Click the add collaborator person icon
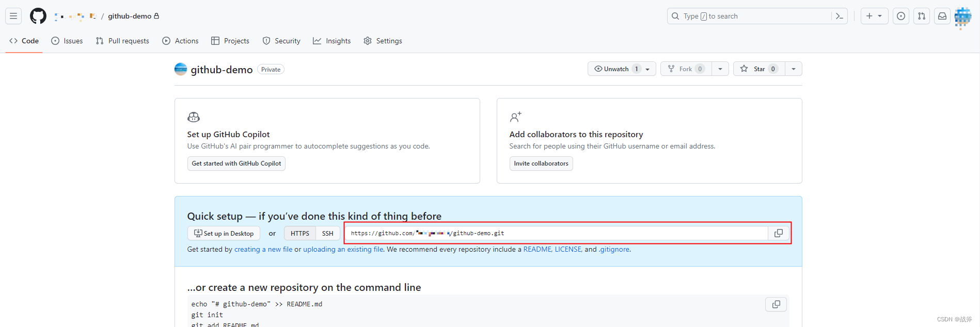 point(515,117)
